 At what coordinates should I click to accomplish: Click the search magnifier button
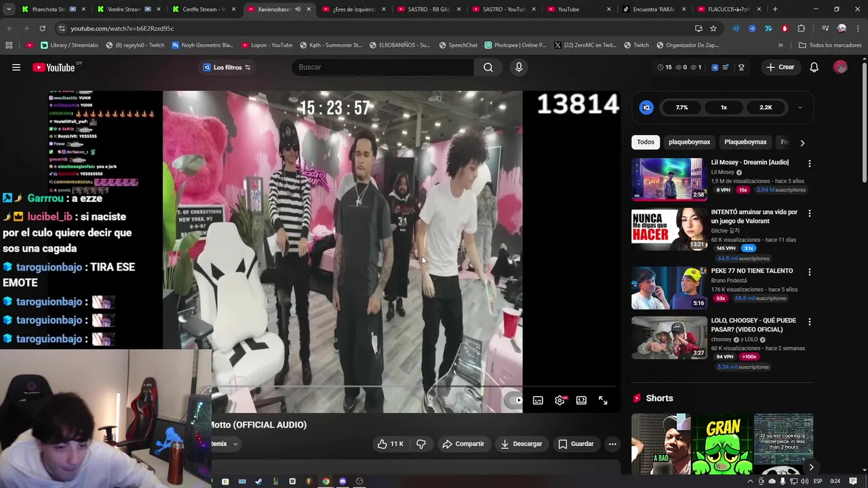tap(488, 67)
